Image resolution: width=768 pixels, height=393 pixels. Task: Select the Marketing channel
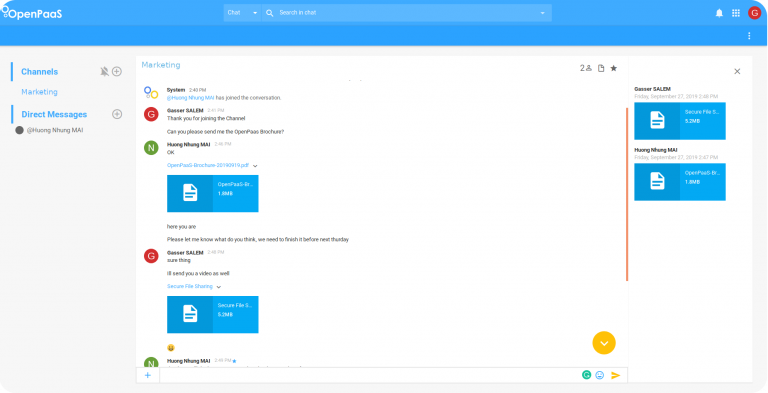click(x=39, y=92)
